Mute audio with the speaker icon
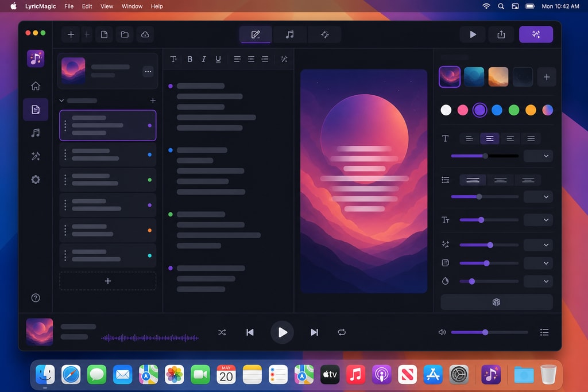 point(442,332)
